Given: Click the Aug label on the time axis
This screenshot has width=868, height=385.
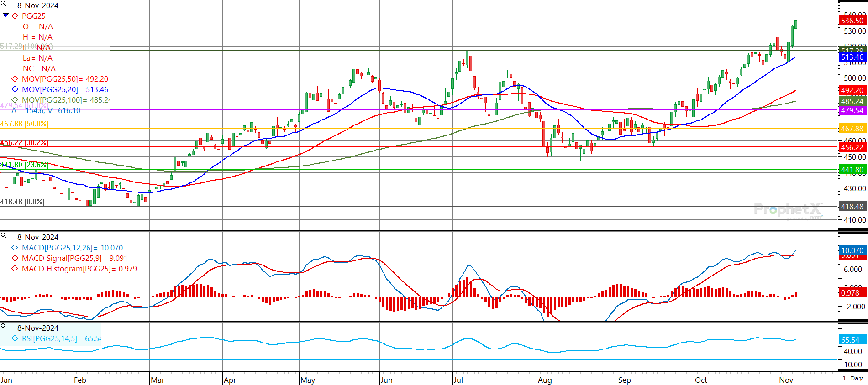Looking at the screenshot, I should click(x=545, y=380).
